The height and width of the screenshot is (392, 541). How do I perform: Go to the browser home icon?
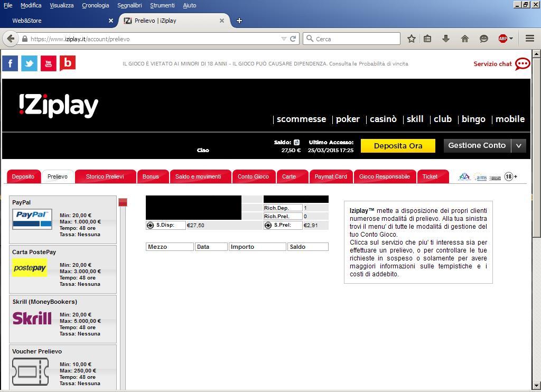465,39
